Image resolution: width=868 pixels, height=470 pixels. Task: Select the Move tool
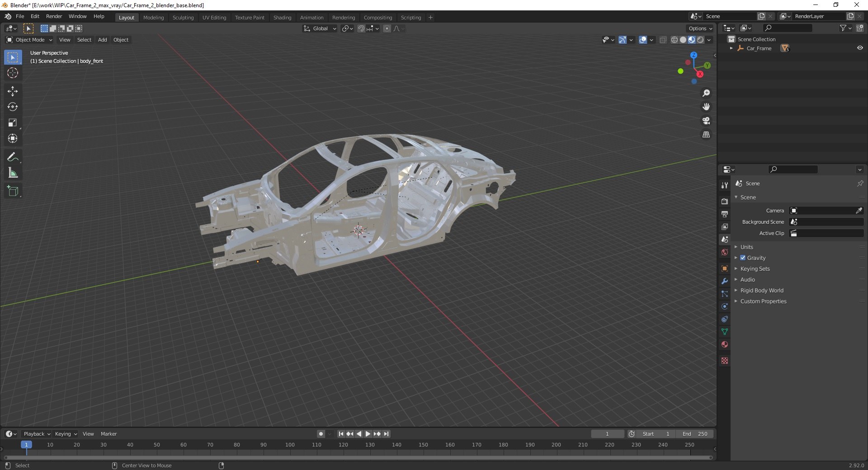tap(13, 91)
